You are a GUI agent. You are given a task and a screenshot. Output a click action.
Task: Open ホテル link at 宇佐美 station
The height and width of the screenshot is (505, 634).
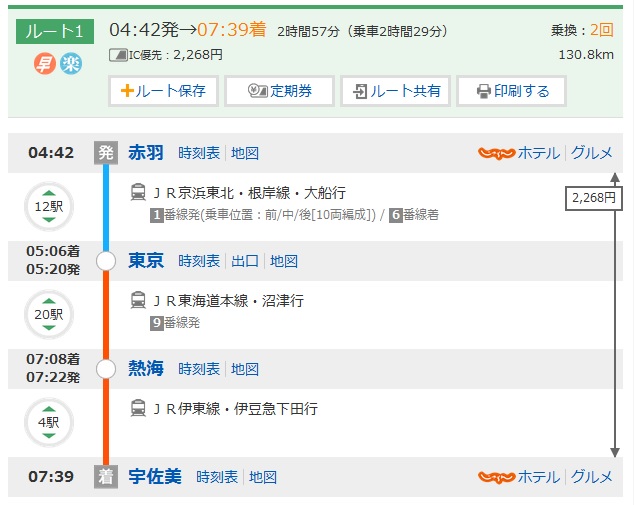[538, 477]
